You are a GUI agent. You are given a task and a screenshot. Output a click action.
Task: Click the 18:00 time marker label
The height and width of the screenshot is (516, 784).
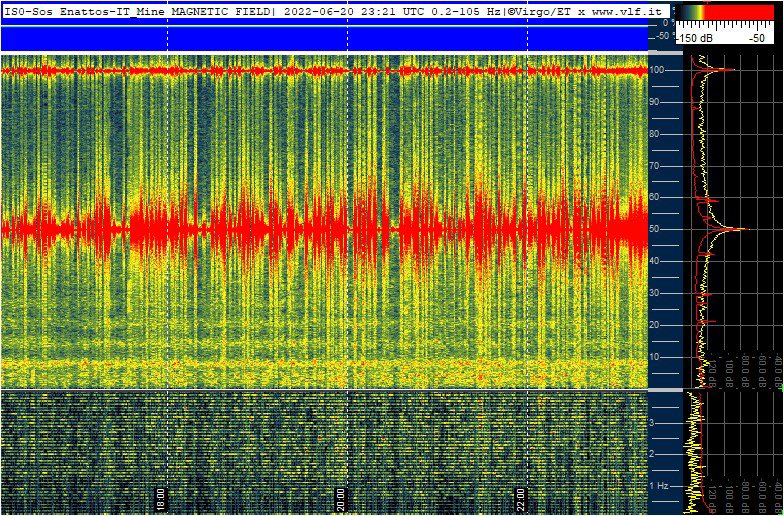(162, 496)
